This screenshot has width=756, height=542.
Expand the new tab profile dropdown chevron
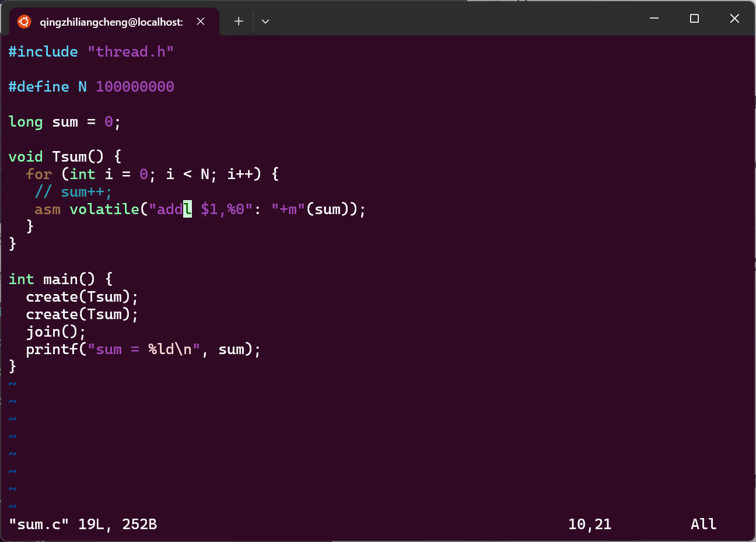pos(265,22)
